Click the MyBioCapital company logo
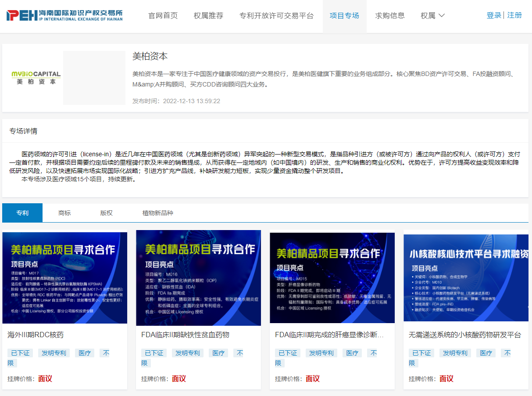The height and width of the screenshot is (396, 532). 36,78
